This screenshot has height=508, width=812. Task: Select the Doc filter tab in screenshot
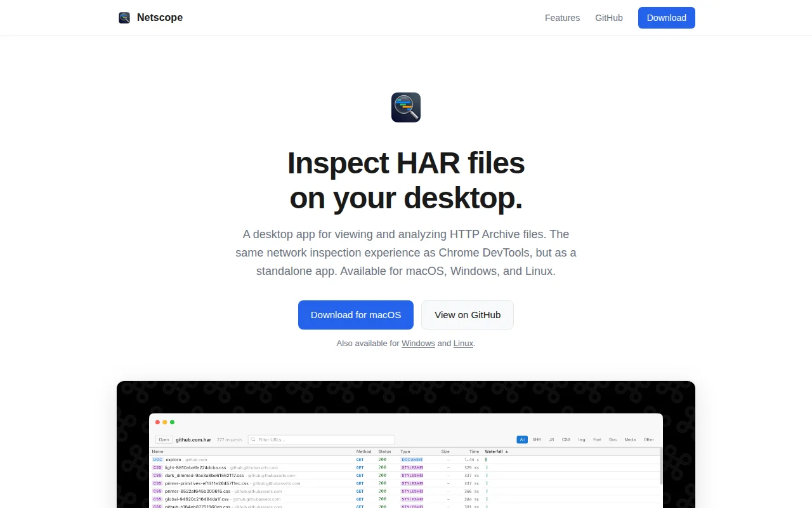click(x=613, y=439)
